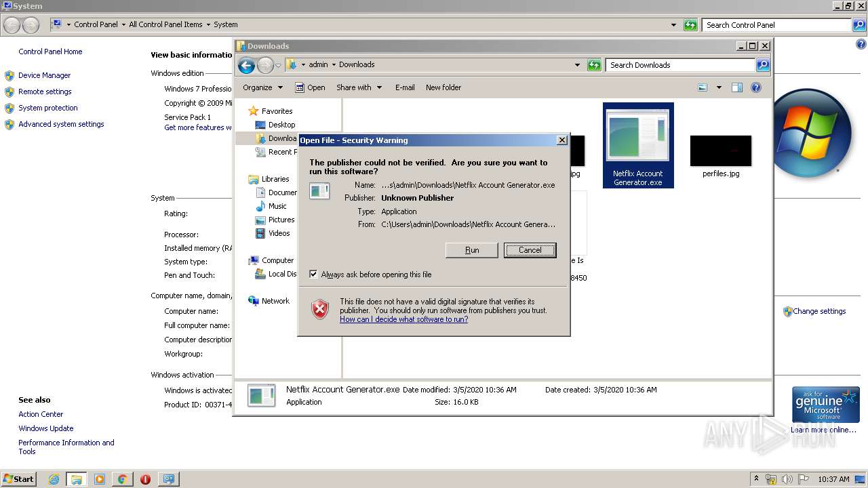Open Windows Explorer from the taskbar

pos(77,479)
